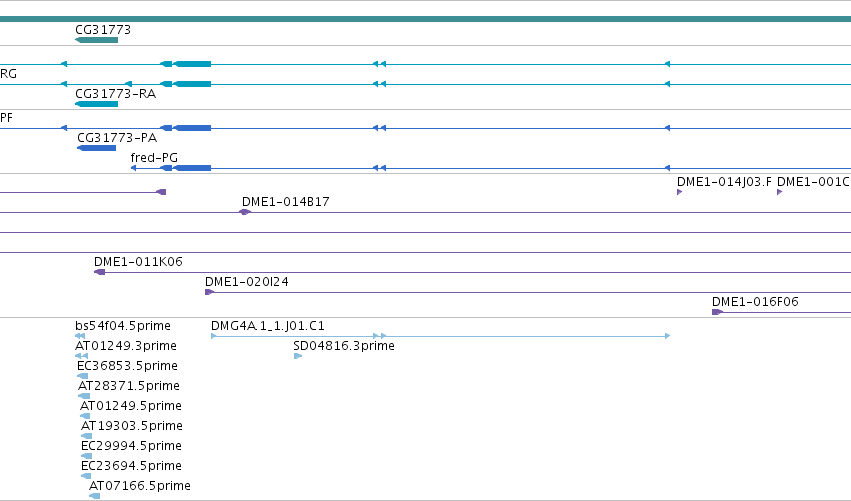Click the EC23694.5prime label
Viewport: 851px width, 501px height.
(x=131, y=467)
